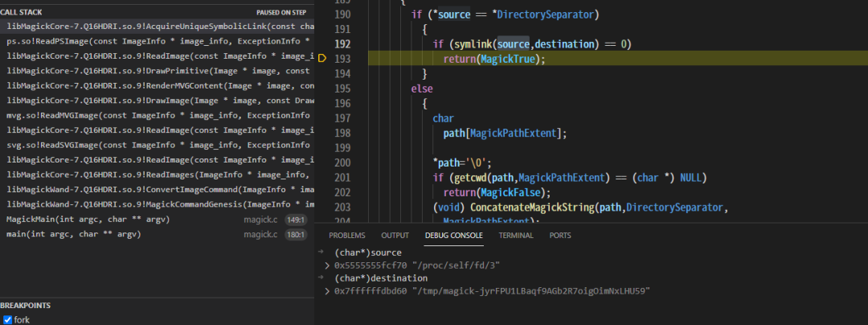Select the MagickCommandGenesis stack frame

(158, 204)
